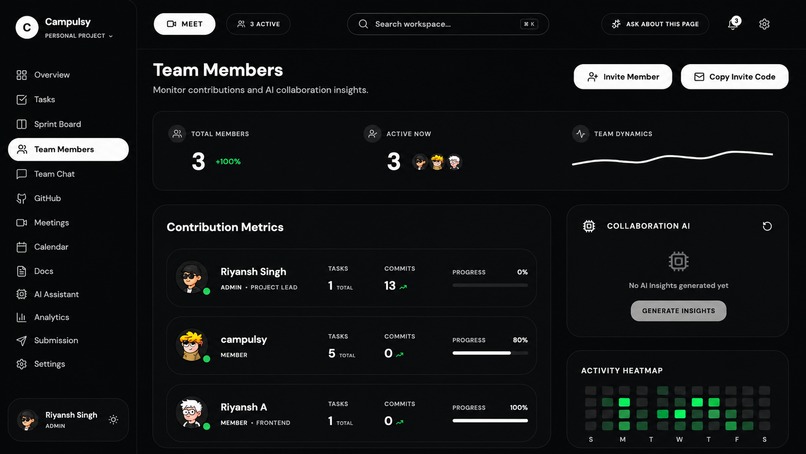The height and width of the screenshot is (454, 806).
Task: Start a call with the Meet button
Action: click(x=185, y=24)
